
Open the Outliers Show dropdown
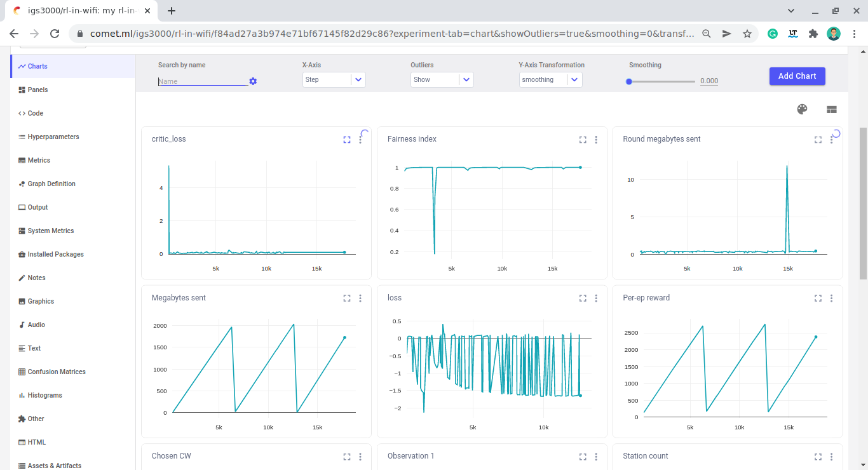coord(442,79)
